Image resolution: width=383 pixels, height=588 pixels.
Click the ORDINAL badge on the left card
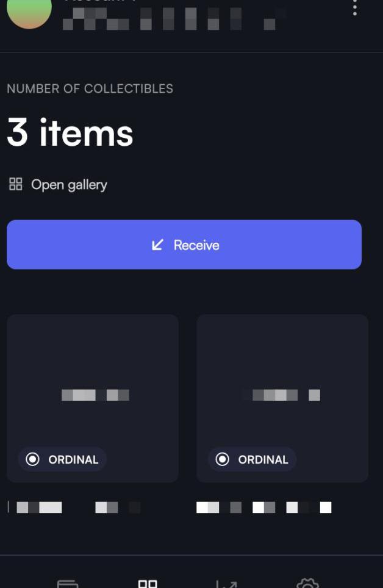tap(62, 459)
